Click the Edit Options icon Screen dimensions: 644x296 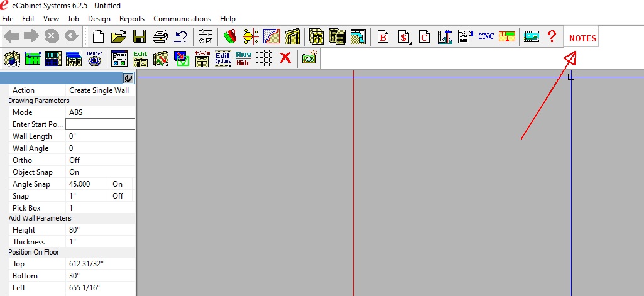click(222, 58)
